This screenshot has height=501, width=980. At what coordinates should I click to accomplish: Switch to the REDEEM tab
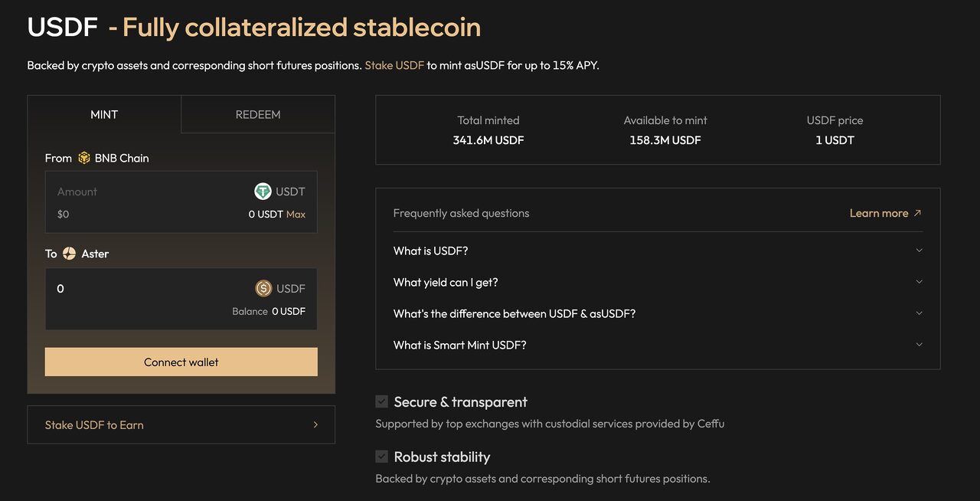258,114
